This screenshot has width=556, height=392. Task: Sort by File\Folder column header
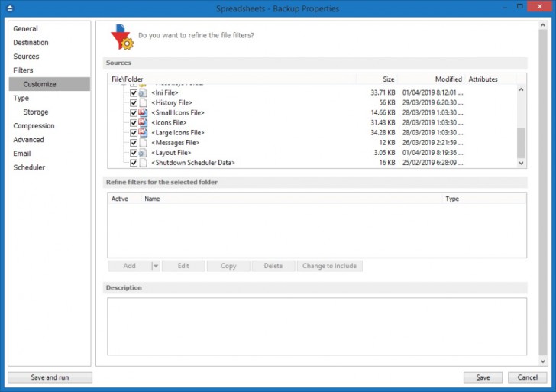[232, 79]
